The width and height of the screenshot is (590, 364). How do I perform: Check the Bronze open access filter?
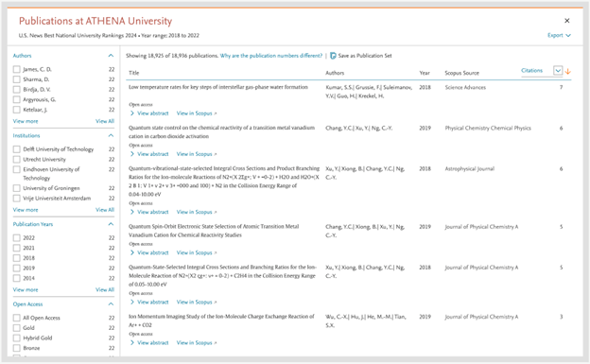(17, 349)
